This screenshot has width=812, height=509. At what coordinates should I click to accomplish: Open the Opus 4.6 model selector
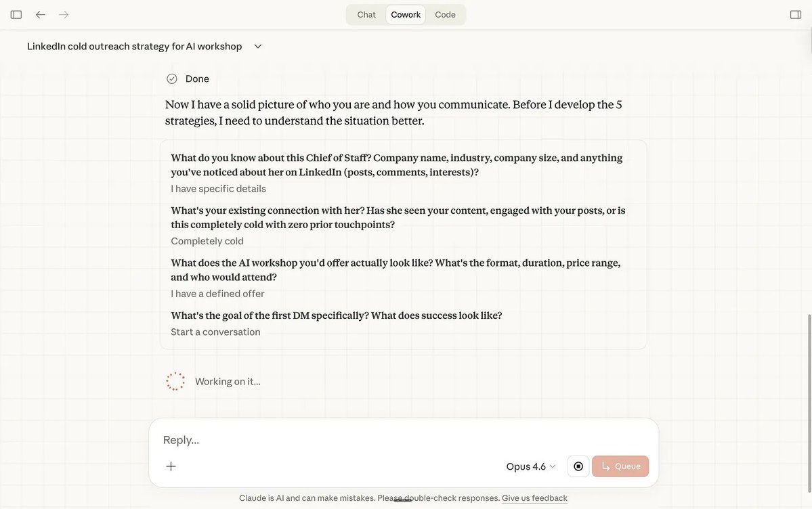pos(528,465)
